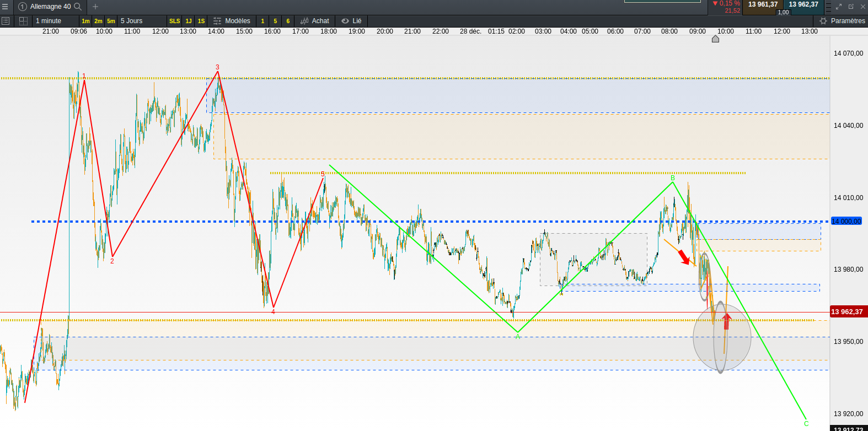Open the 1 minute timeframe dropdown
The height and width of the screenshot is (431, 868).
[x=55, y=21]
